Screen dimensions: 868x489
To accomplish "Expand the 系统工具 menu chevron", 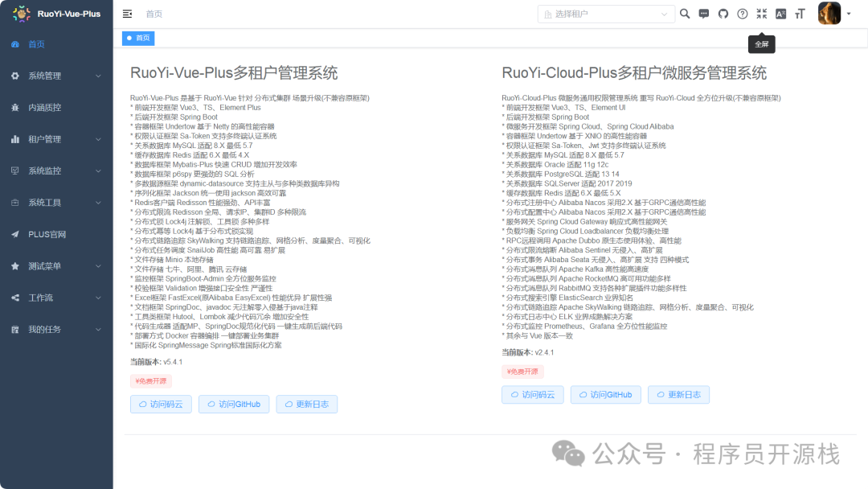I will (x=98, y=203).
